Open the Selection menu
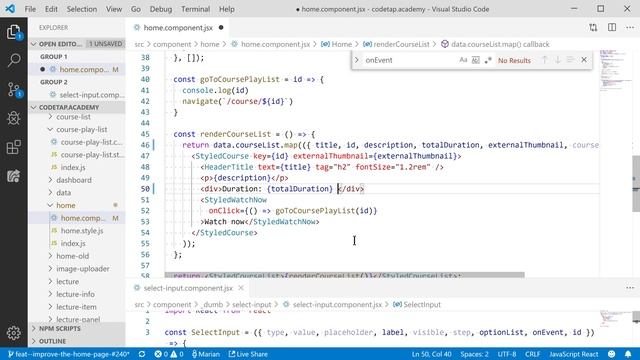 (82, 9)
